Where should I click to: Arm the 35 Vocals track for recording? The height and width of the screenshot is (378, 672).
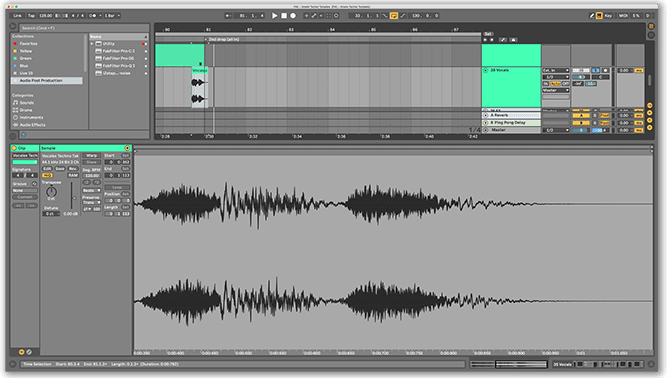click(605, 70)
